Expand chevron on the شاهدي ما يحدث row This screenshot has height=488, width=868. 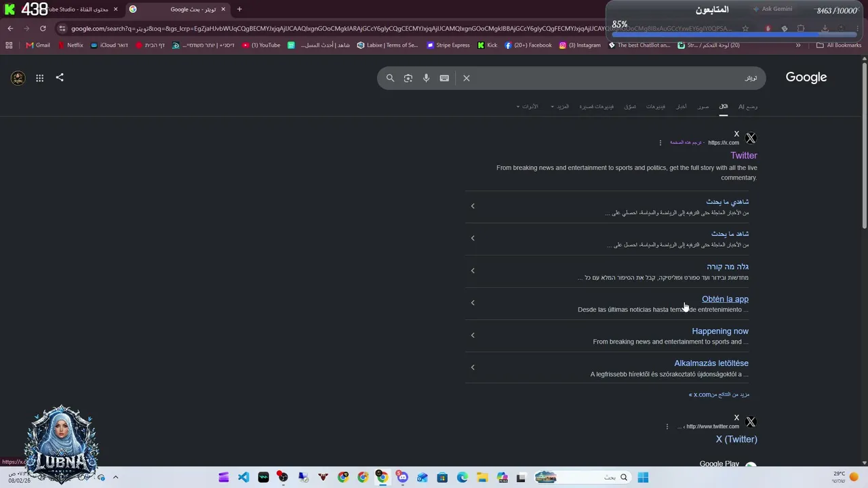click(473, 206)
